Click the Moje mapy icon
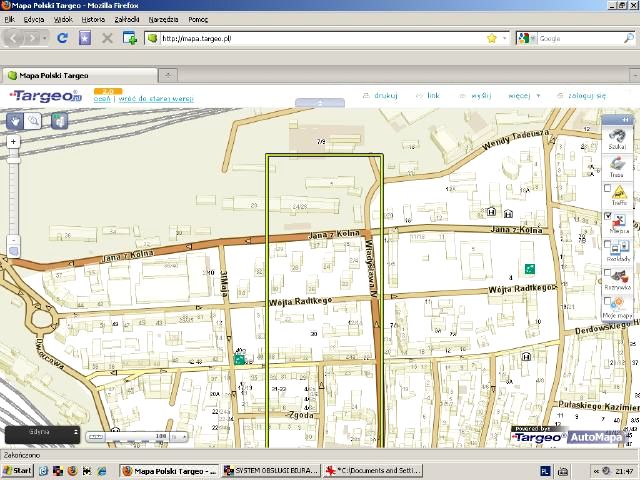The width and height of the screenshot is (640, 480). click(618, 305)
